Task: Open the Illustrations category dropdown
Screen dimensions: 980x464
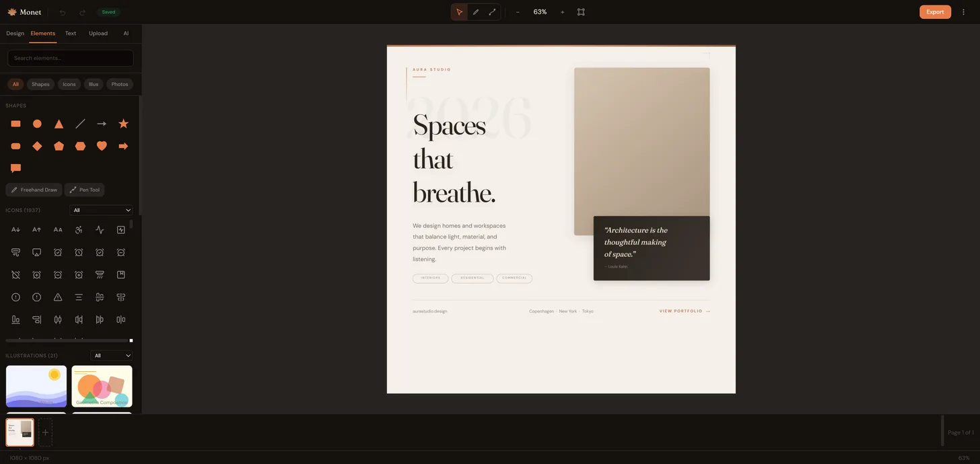Action: click(x=111, y=356)
